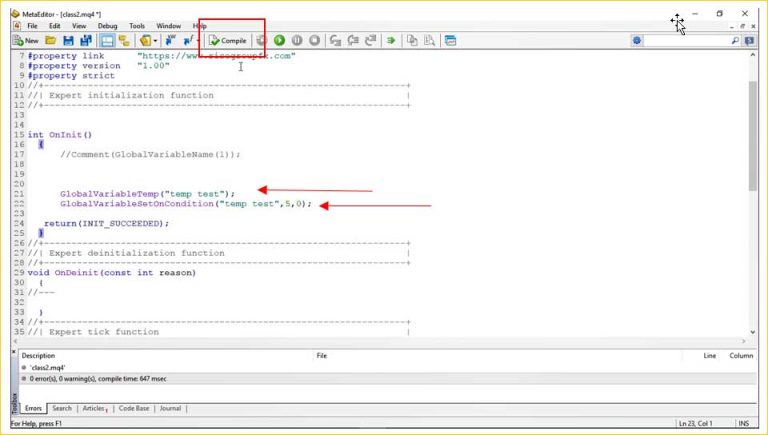Close the Toolbox panel with its small x
Image resolution: width=768 pixels, height=435 pixels.
pyautogui.click(x=14, y=352)
